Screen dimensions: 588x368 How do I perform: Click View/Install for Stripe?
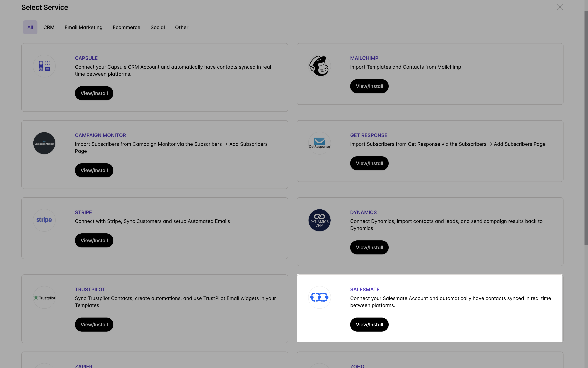tap(94, 240)
